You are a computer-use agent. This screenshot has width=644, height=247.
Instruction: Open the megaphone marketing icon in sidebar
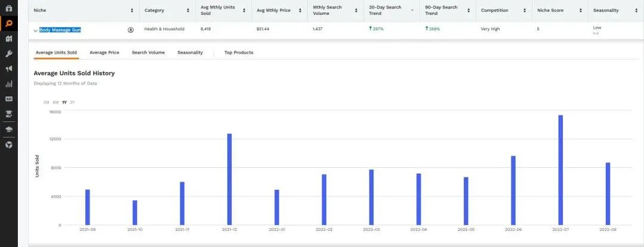coord(8,69)
